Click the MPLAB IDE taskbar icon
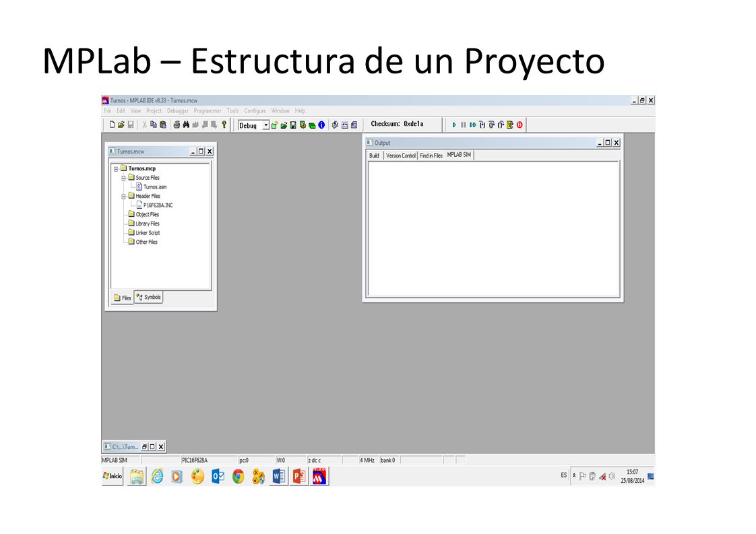The height and width of the screenshot is (534, 756). click(319, 477)
